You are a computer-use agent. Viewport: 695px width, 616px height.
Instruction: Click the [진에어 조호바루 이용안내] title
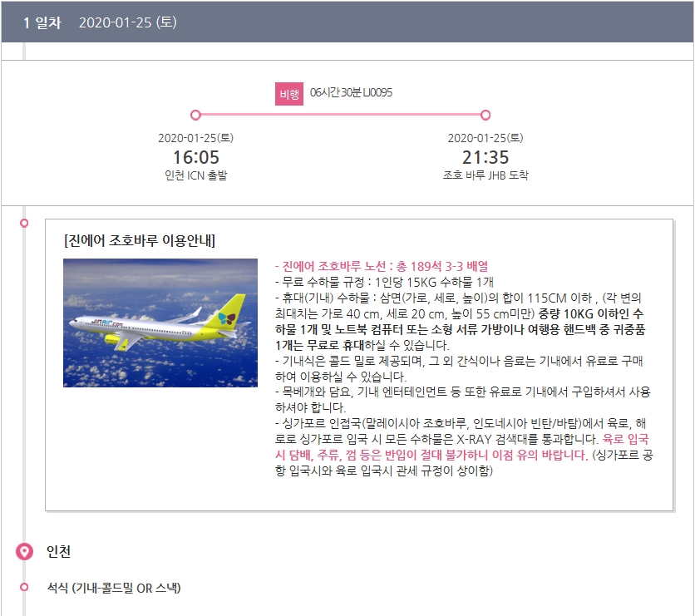[139, 241]
